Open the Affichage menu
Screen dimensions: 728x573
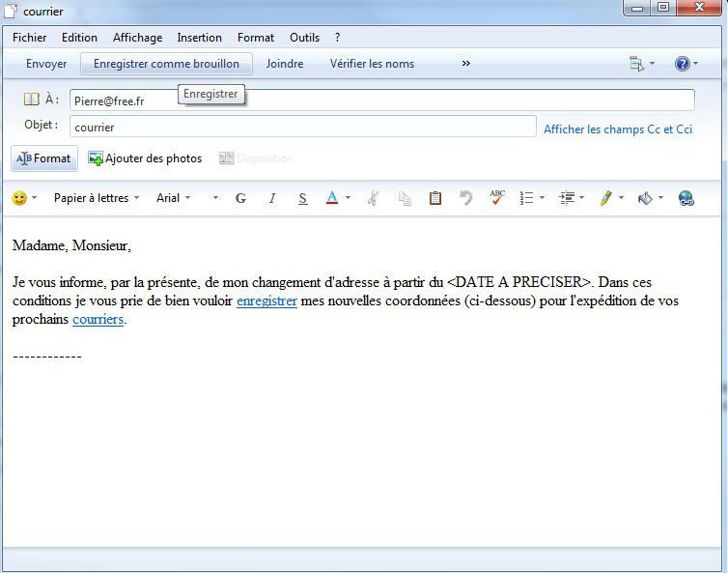[137, 38]
